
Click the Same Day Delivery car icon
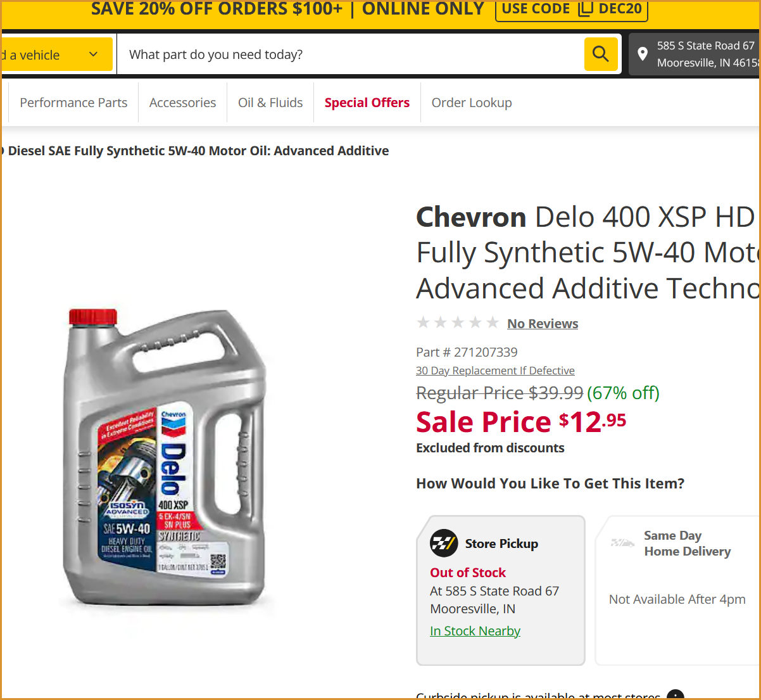622,543
